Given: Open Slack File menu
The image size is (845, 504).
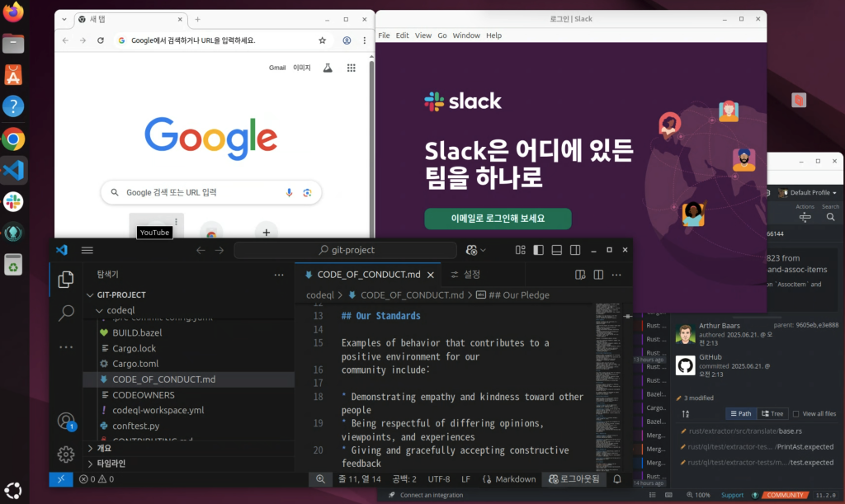Looking at the screenshot, I should [384, 35].
